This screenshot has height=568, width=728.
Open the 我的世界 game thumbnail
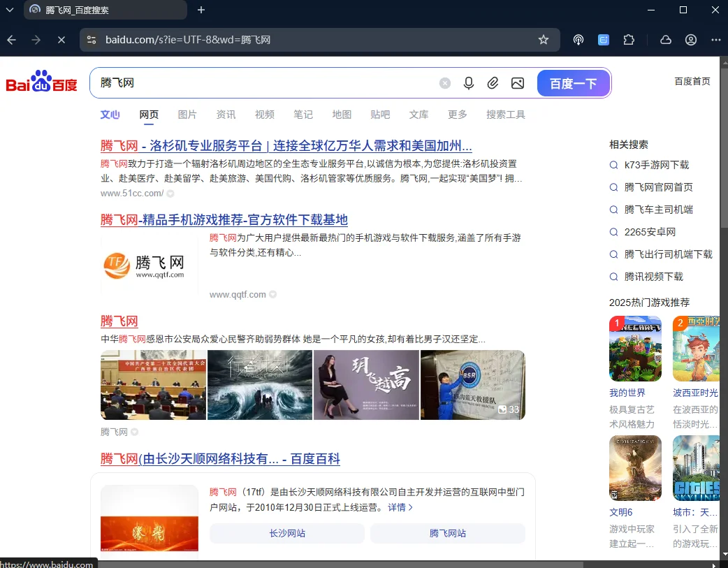point(635,349)
